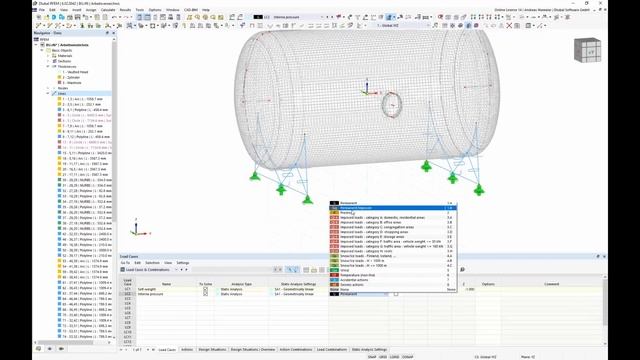Tick the checkbox beside Permanent action category cell
Viewport: 640px width, 360px height.
(x=396, y=294)
